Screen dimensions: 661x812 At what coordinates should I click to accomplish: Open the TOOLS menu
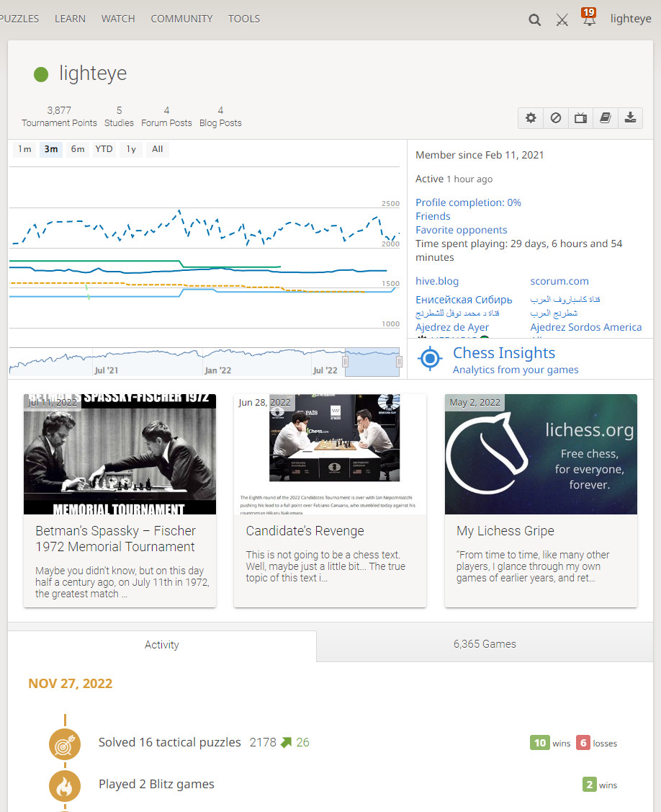[244, 19]
